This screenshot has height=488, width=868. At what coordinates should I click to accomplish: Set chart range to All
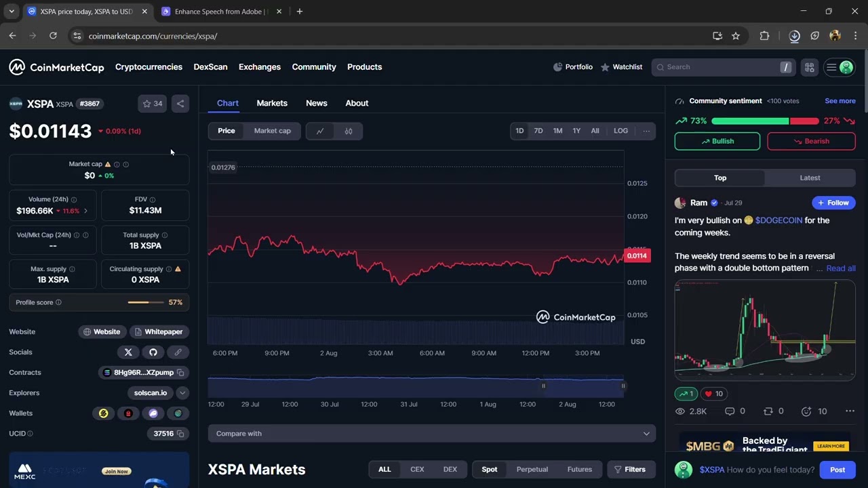click(595, 131)
